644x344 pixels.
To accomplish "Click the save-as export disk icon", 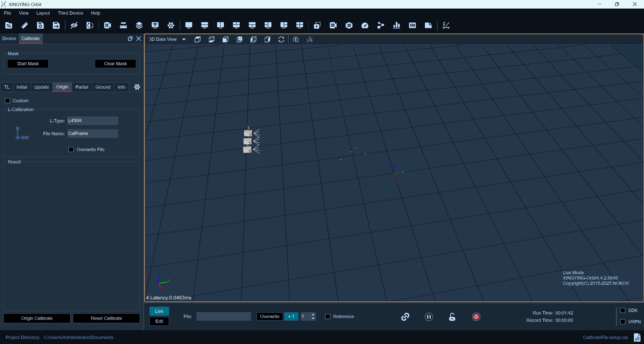I will pos(56,25).
